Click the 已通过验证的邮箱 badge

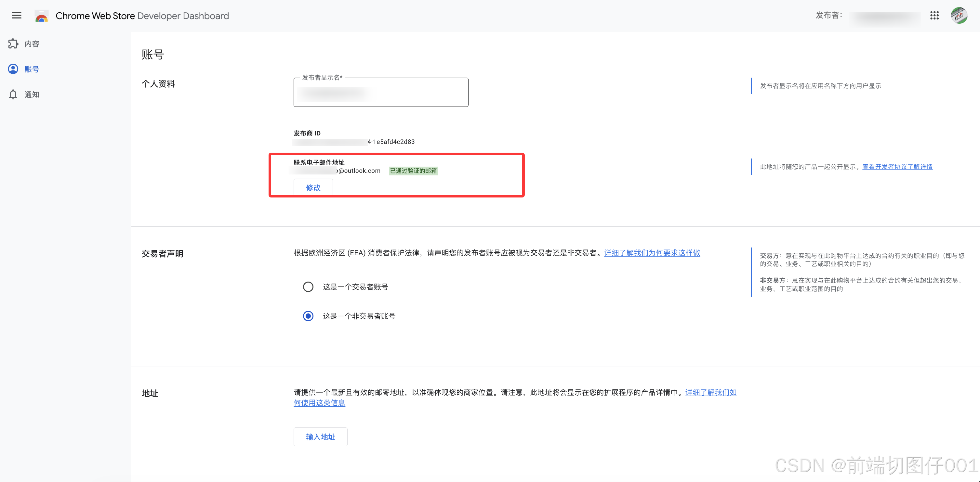(x=413, y=171)
